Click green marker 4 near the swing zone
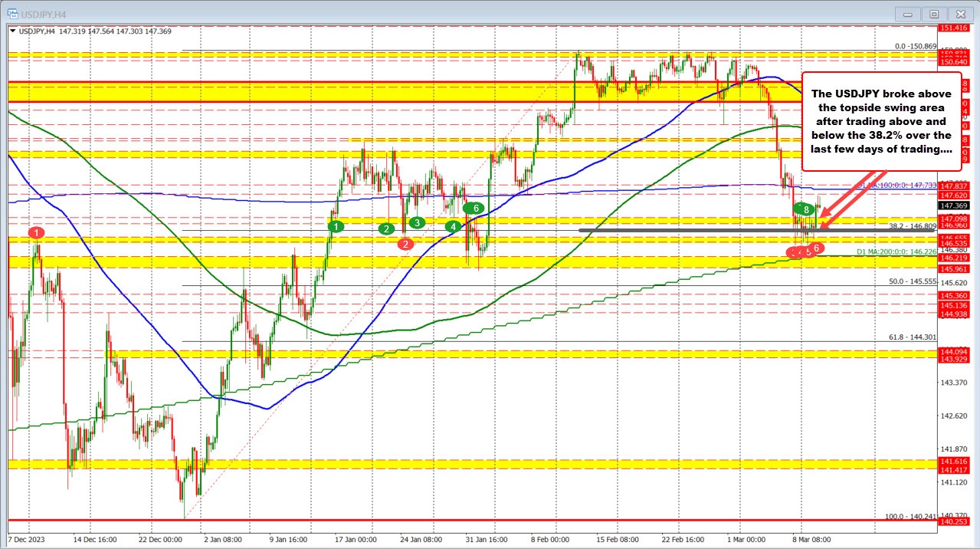This screenshot has width=980, height=549. [452, 226]
